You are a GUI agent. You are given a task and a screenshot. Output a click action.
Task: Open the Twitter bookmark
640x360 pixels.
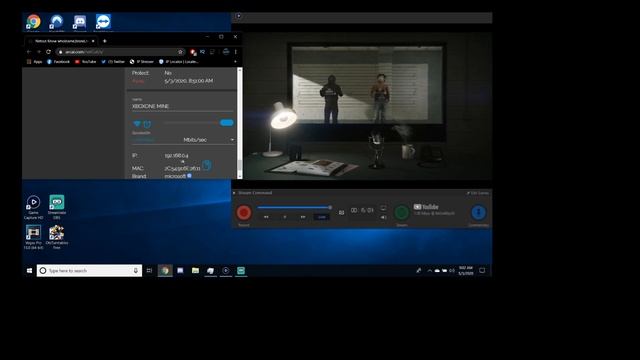tap(113, 62)
